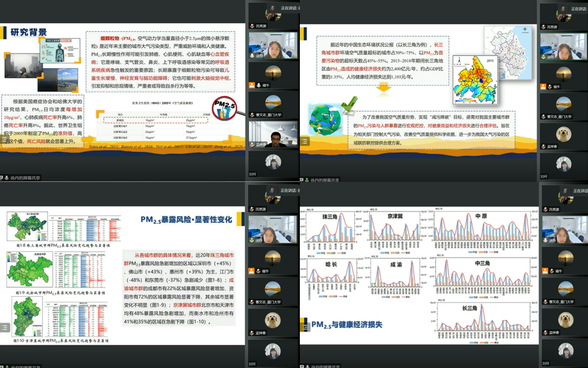
Task: Click the 图1-10 京津冀城市群 figure caption
Action: [x=61, y=341]
